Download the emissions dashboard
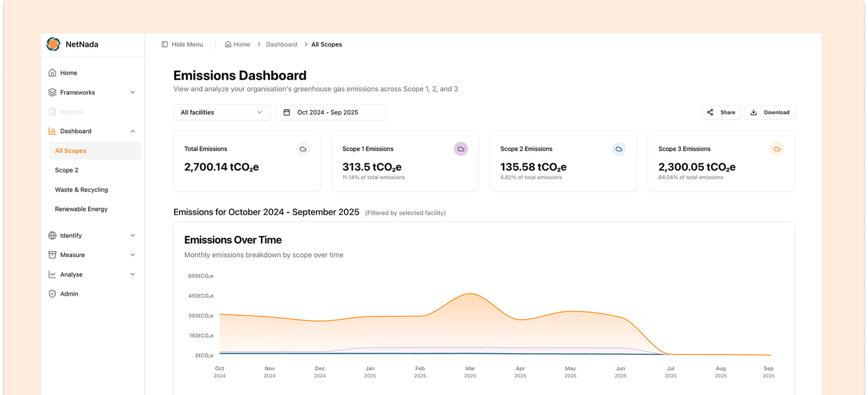The image size is (868, 395). point(769,112)
